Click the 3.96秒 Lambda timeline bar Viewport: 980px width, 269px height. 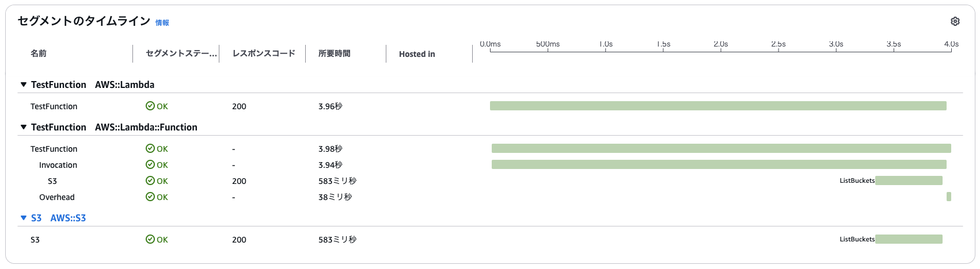[x=718, y=106]
